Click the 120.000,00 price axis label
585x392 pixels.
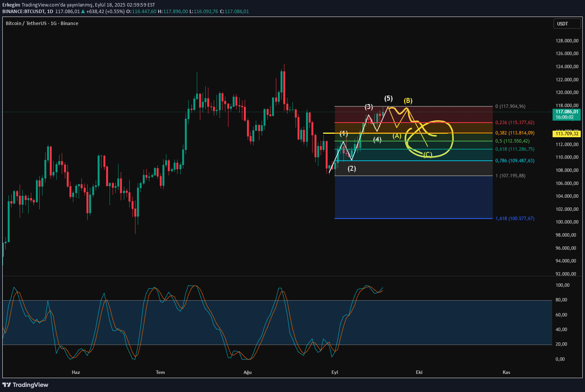click(567, 93)
